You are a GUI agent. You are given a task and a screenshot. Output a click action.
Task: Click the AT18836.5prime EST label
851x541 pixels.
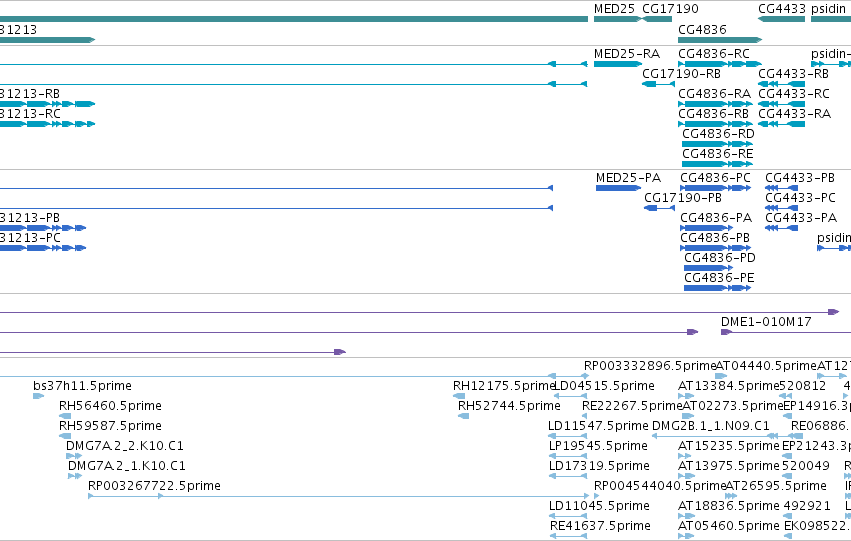coord(729,506)
